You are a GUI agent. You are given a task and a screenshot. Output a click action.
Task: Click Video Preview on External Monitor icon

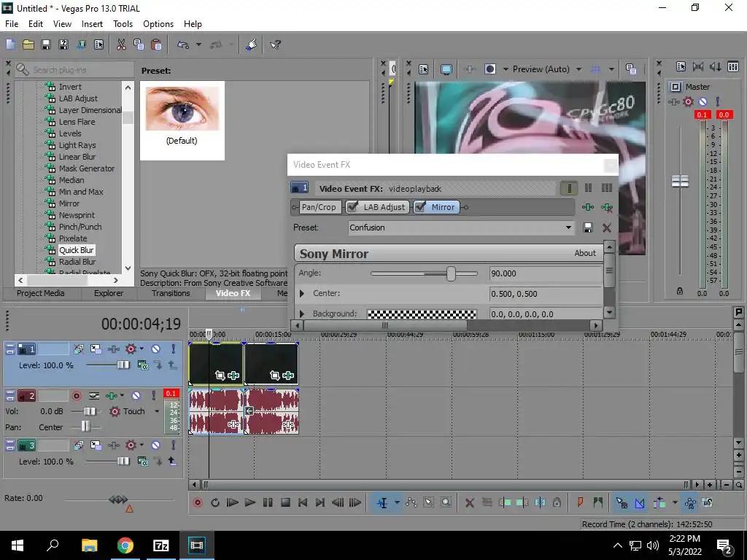pos(446,69)
